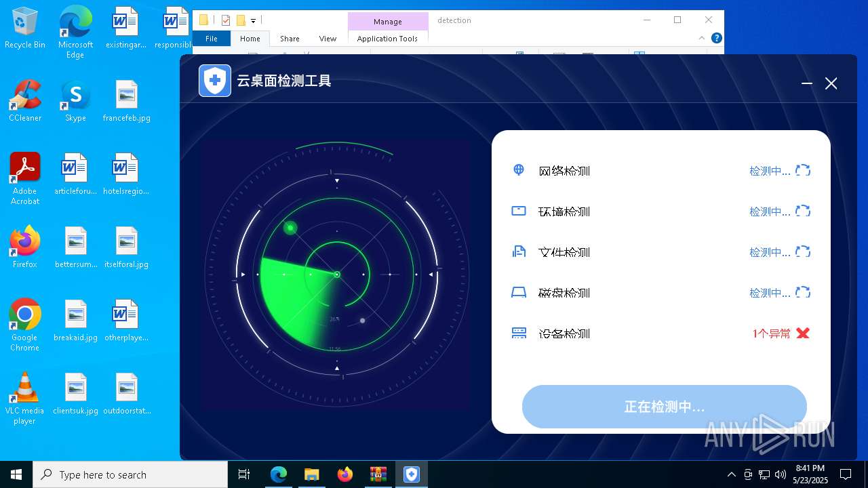Close the 云桌面检测工具 window
Viewport: 868px width, 488px height.
(x=831, y=83)
